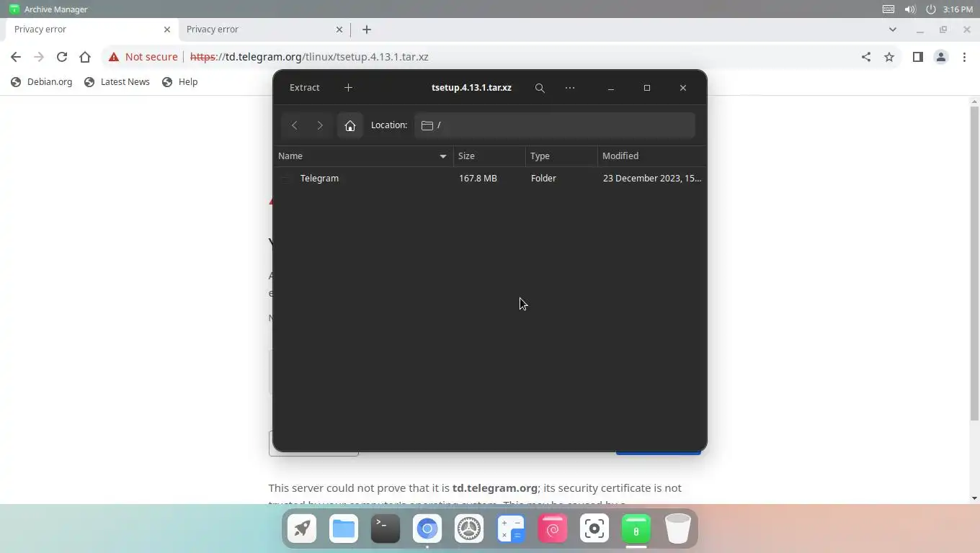Open the file manager in the dock
This screenshot has width=980, height=553.
coord(344,529)
